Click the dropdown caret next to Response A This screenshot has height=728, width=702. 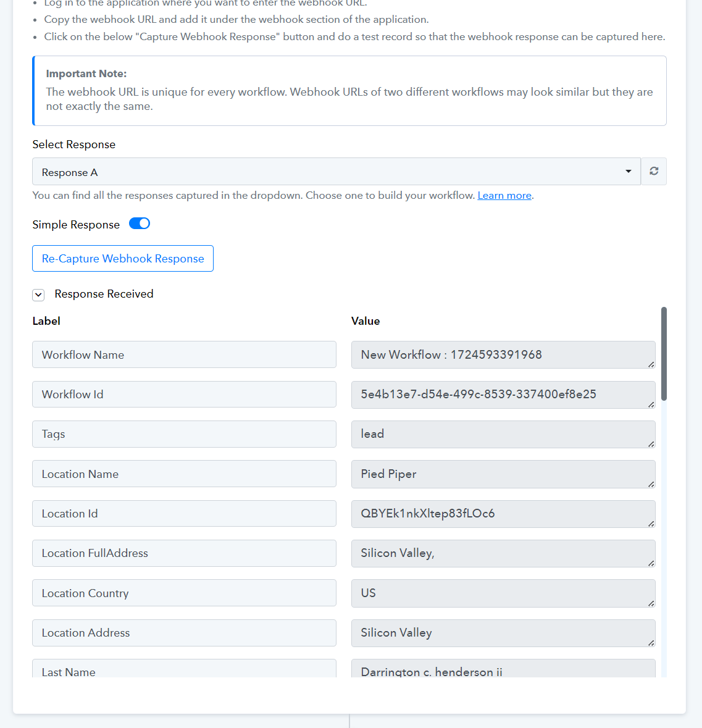[628, 171]
